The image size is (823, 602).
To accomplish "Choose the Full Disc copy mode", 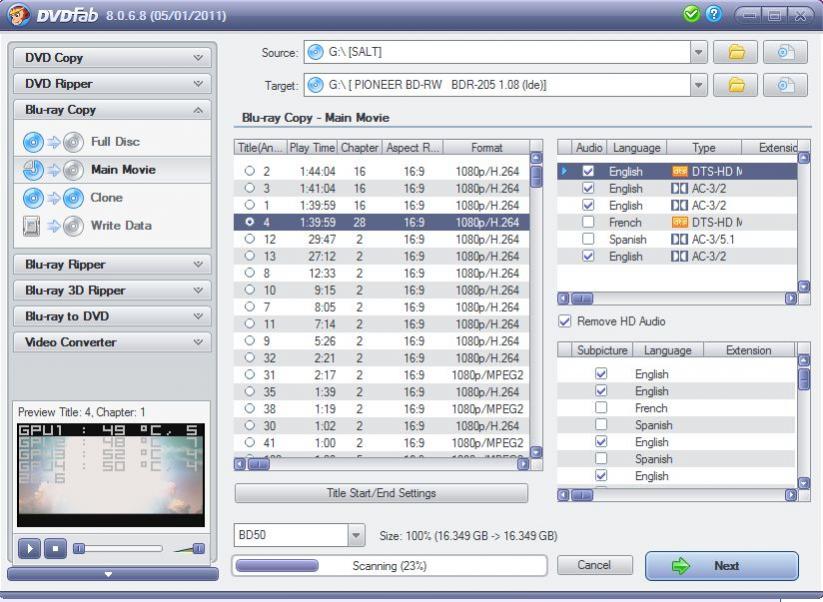I will coord(112,142).
